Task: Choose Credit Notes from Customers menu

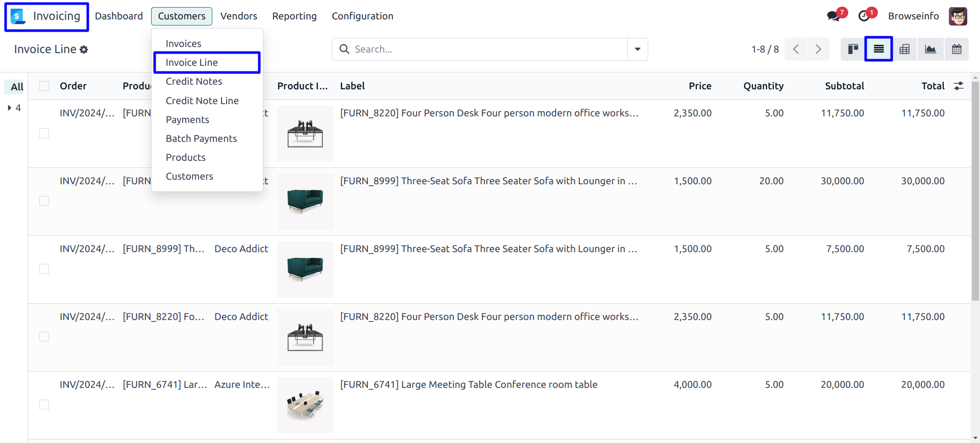Action: click(x=194, y=81)
